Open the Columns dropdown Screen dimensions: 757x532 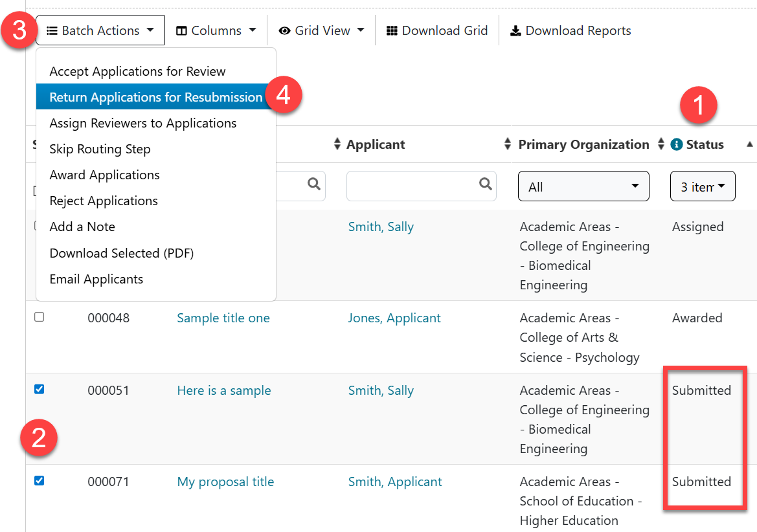[x=216, y=30]
